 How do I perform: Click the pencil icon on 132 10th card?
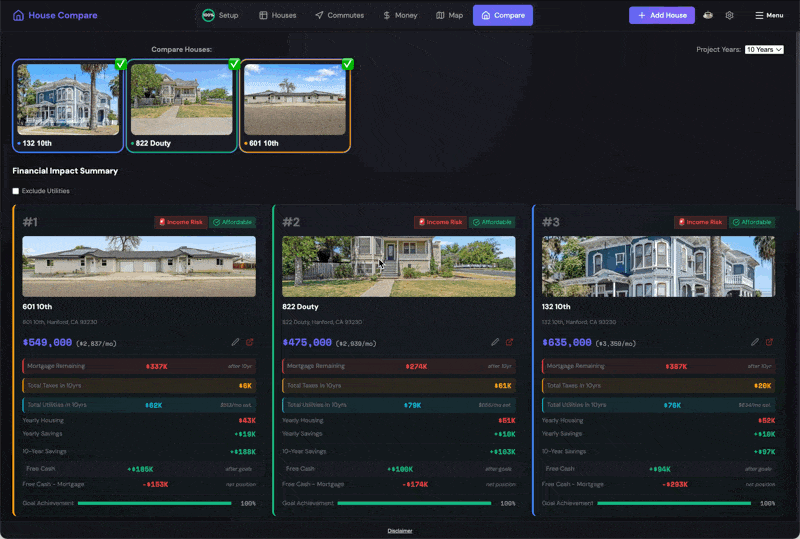tap(755, 342)
